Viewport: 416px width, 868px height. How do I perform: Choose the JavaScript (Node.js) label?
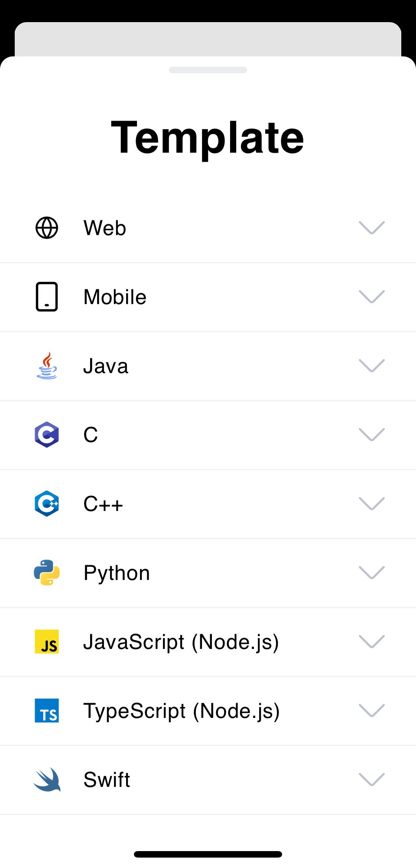[x=181, y=642]
